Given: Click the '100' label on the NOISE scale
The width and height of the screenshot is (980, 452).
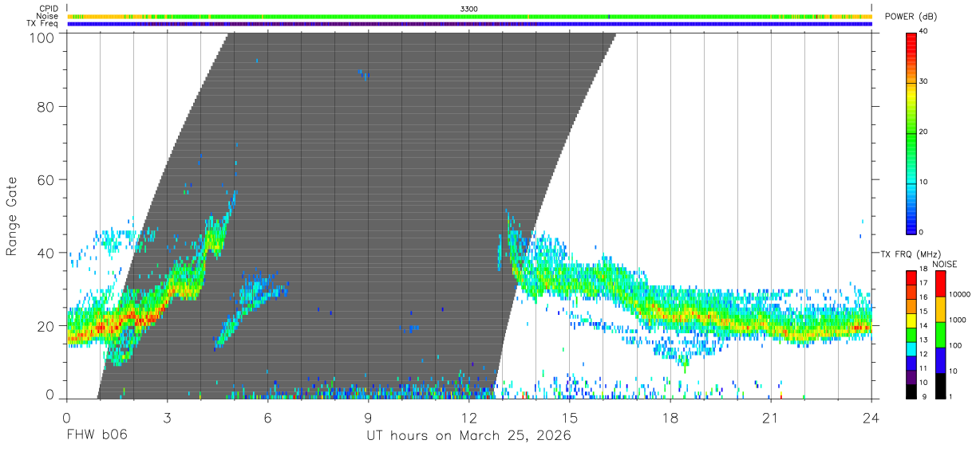Looking at the screenshot, I should pyautogui.click(x=956, y=346).
